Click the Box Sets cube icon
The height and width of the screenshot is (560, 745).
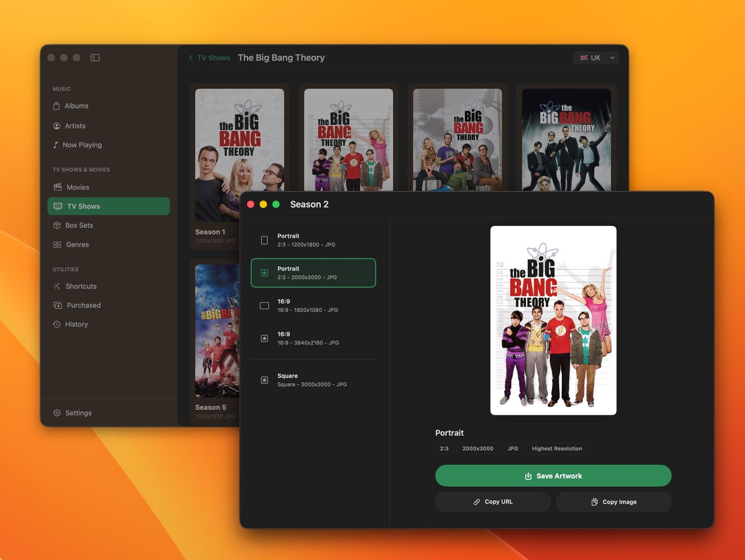click(57, 225)
